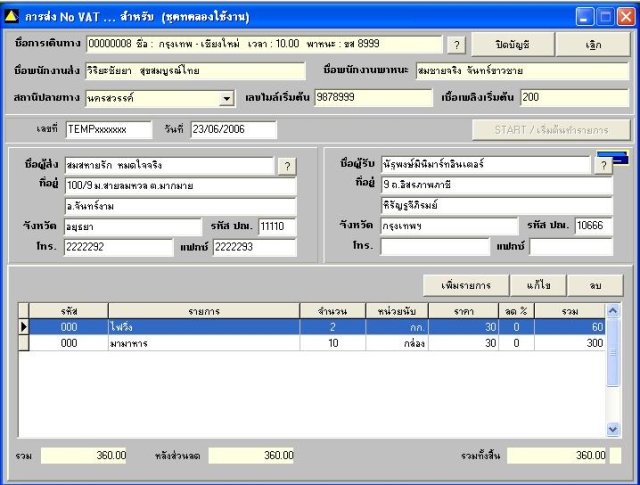This screenshot has height=485, width=640.
Task: Click the empty receiver แฟกซ์ field
Action: point(571,247)
